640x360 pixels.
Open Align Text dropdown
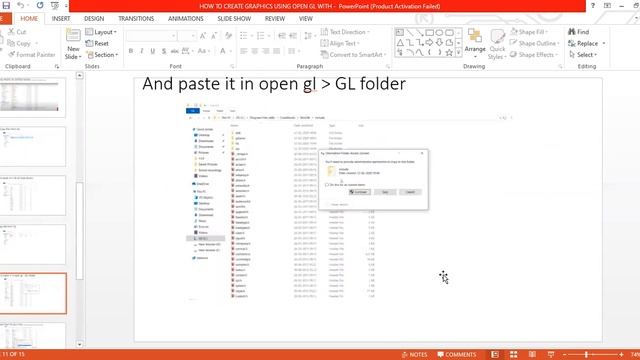pos(340,43)
